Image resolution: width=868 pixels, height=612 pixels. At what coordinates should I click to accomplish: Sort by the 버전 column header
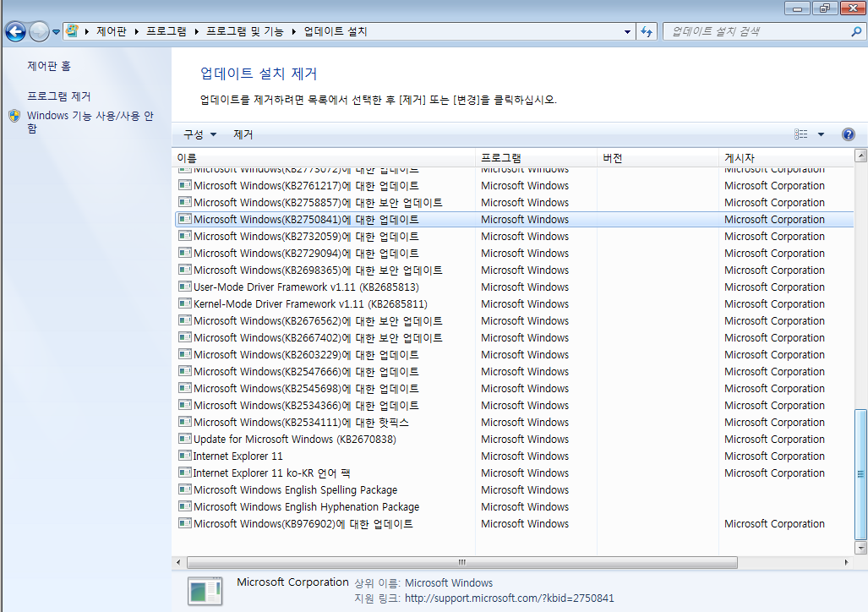pos(658,158)
